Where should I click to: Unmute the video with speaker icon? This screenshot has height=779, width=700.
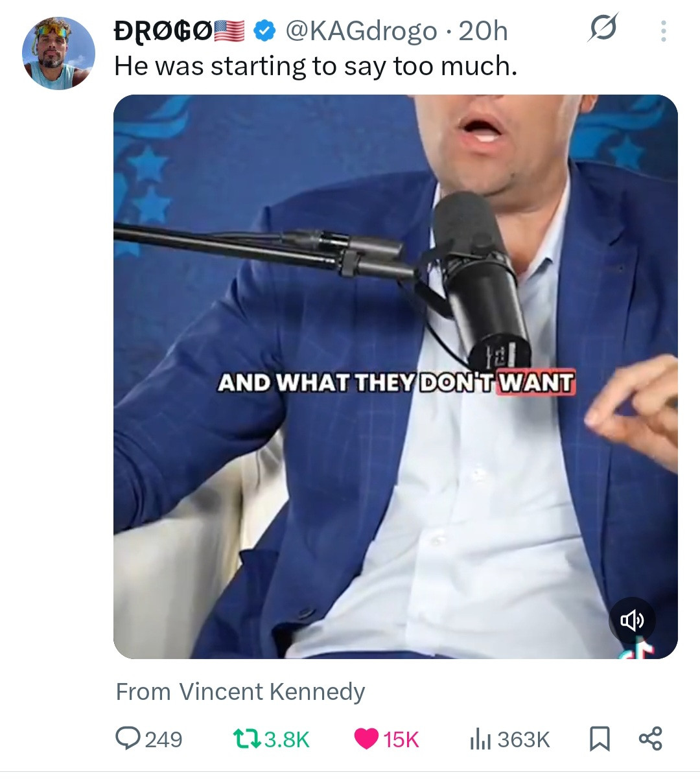click(632, 620)
